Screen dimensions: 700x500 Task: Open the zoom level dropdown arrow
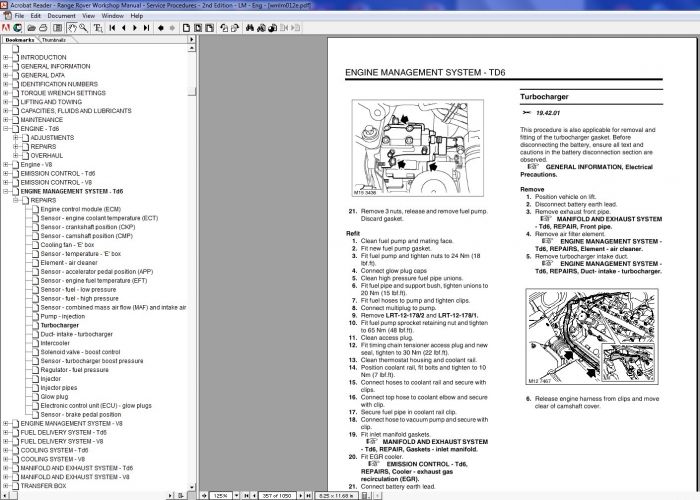[x=236, y=496]
